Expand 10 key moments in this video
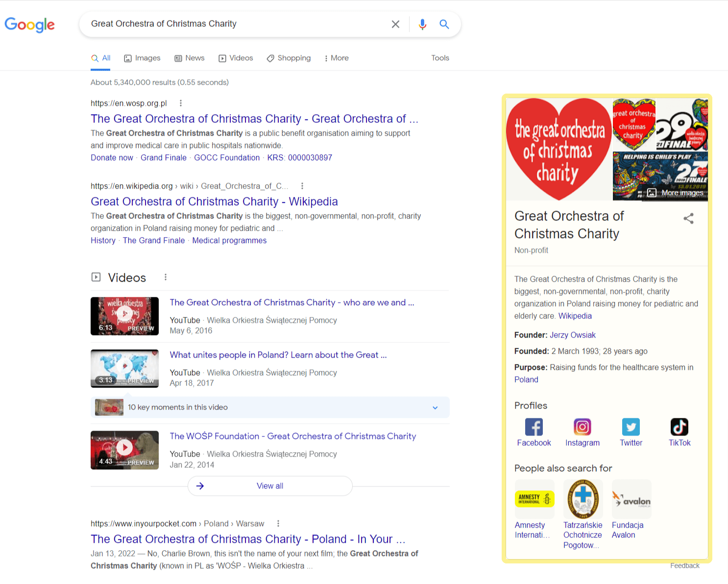Screen dimensions: 728x584 (x=270, y=407)
